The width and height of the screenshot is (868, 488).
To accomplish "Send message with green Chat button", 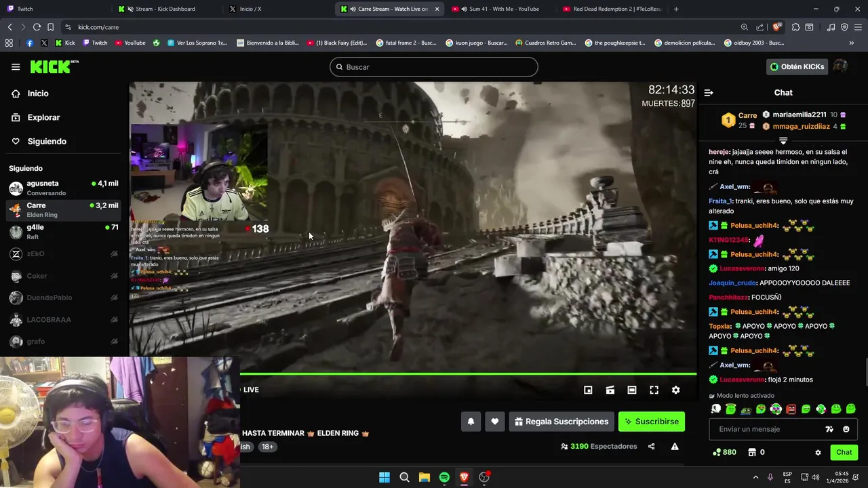I will (844, 452).
